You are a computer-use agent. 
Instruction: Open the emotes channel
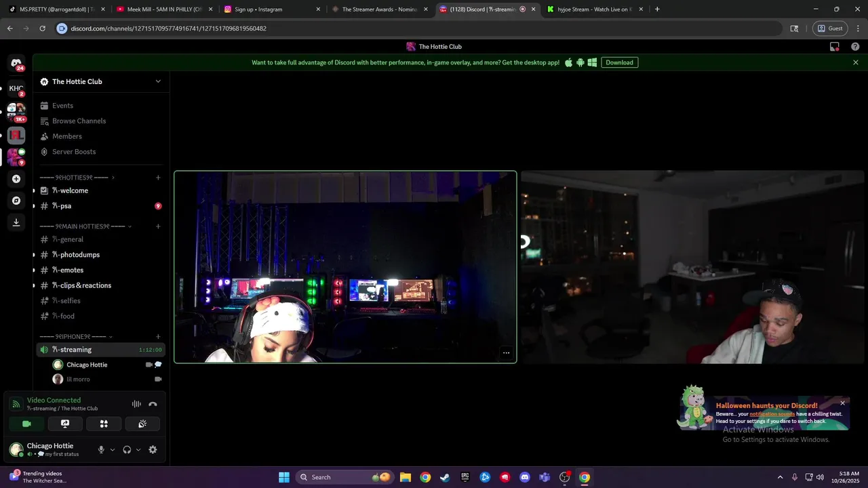tap(100, 270)
